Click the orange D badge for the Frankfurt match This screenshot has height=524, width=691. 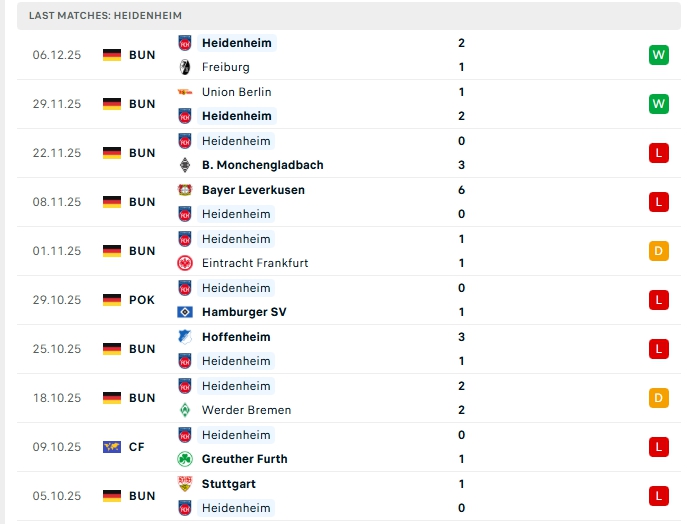click(x=658, y=251)
